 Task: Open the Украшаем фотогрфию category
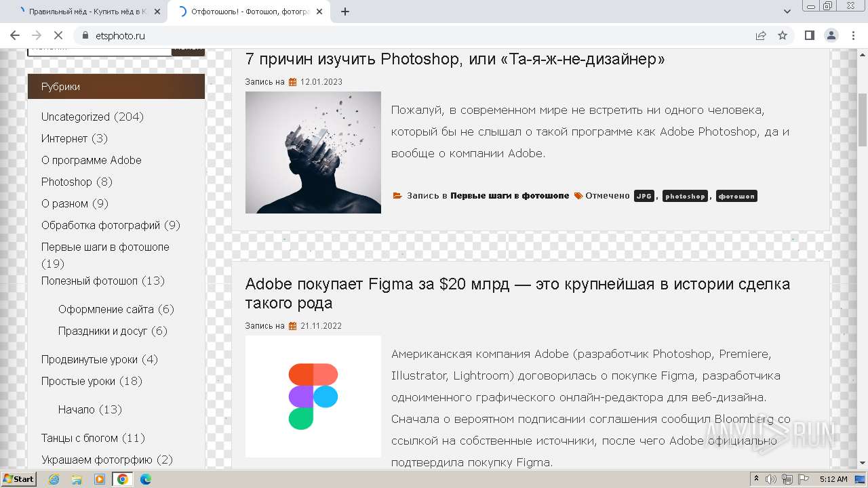click(97, 460)
